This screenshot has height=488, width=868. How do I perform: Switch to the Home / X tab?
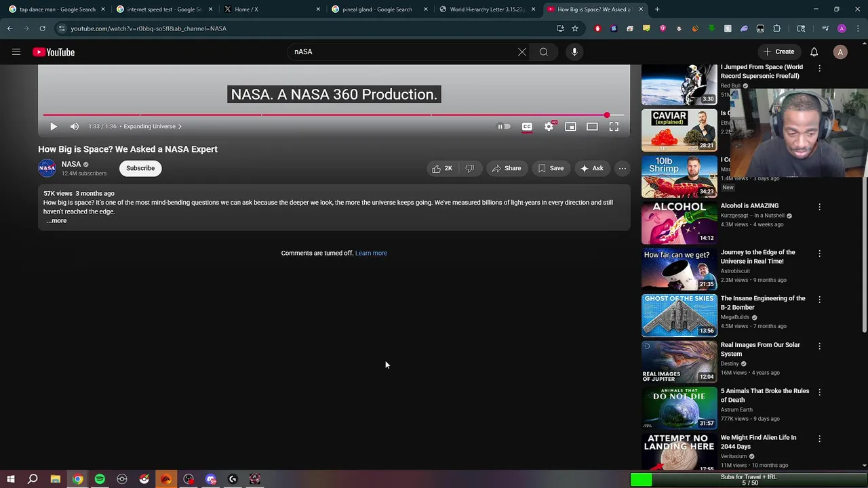272,9
